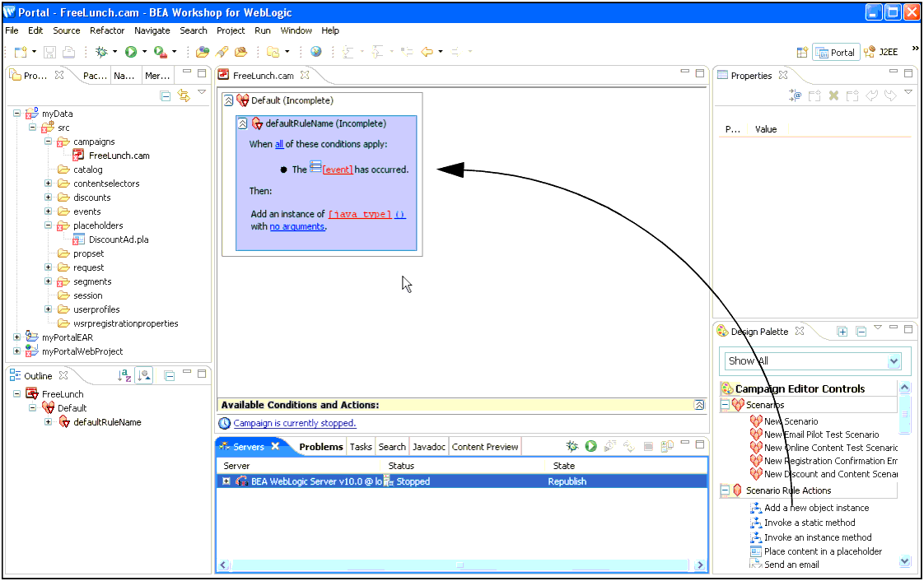Click Expand All icon in Design Palette
The image size is (924, 581).
842,332
